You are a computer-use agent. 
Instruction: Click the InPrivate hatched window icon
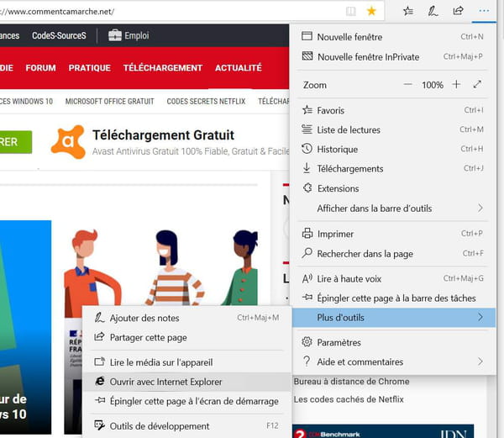coord(307,56)
